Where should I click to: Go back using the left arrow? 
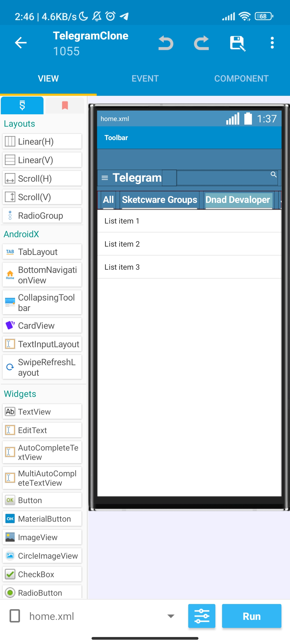click(x=21, y=43)
